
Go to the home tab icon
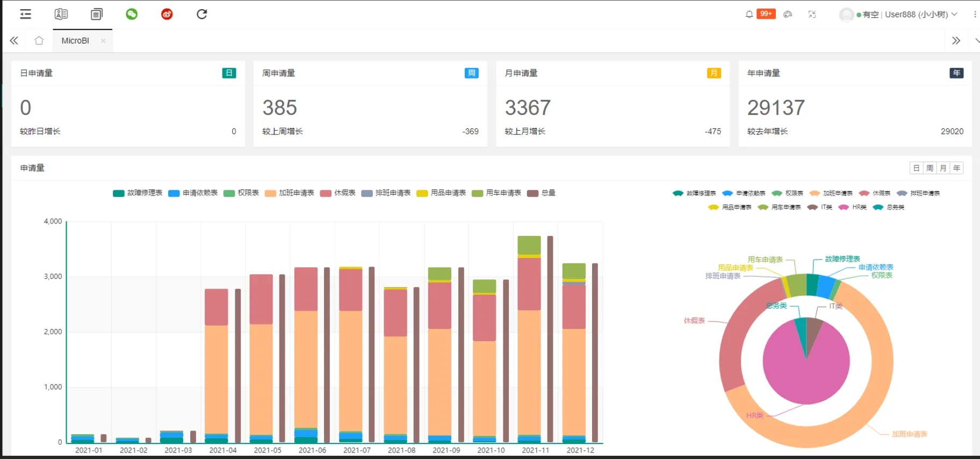coord(39,40)
